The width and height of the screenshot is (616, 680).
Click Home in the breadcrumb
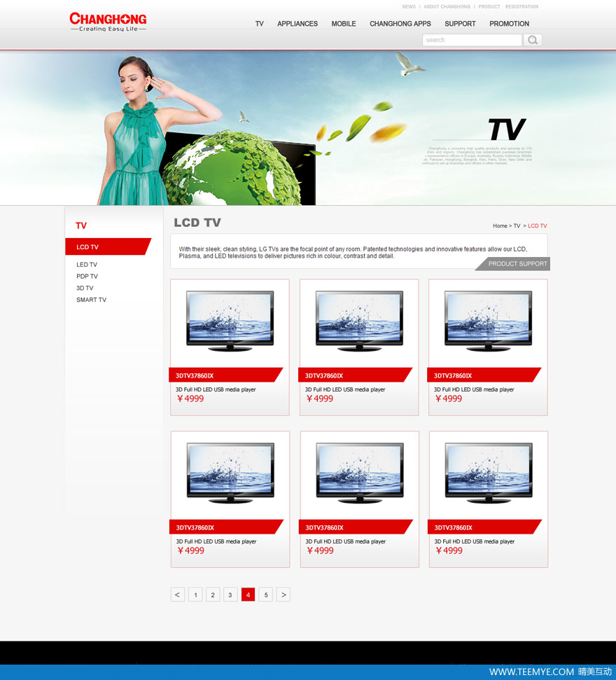[500, 226]
